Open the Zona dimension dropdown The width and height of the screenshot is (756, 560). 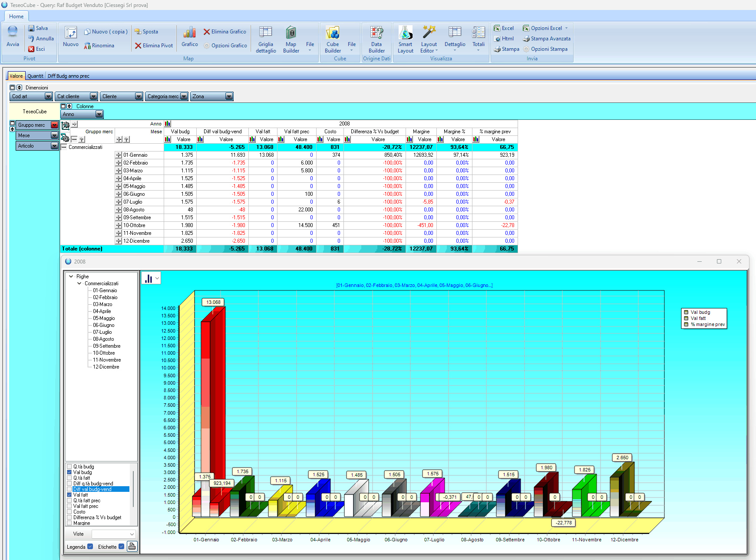tap(229, 96)
